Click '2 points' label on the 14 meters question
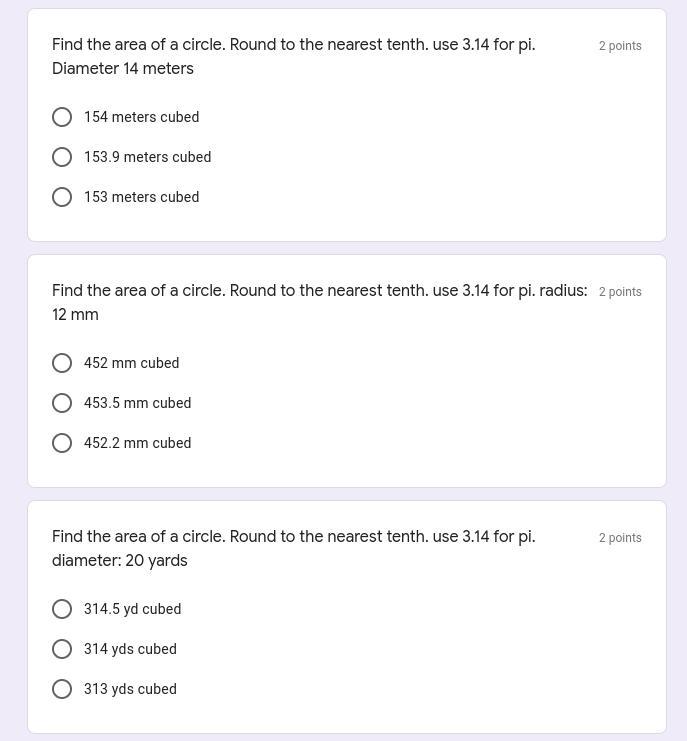 click(620, 46)
